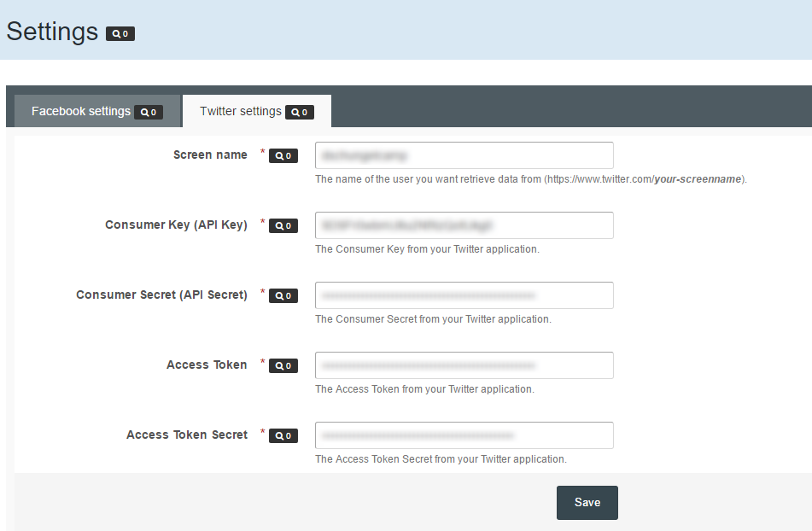Focus the Consumer Secret input field
812x531 pixels.
[x=464, y=295]
